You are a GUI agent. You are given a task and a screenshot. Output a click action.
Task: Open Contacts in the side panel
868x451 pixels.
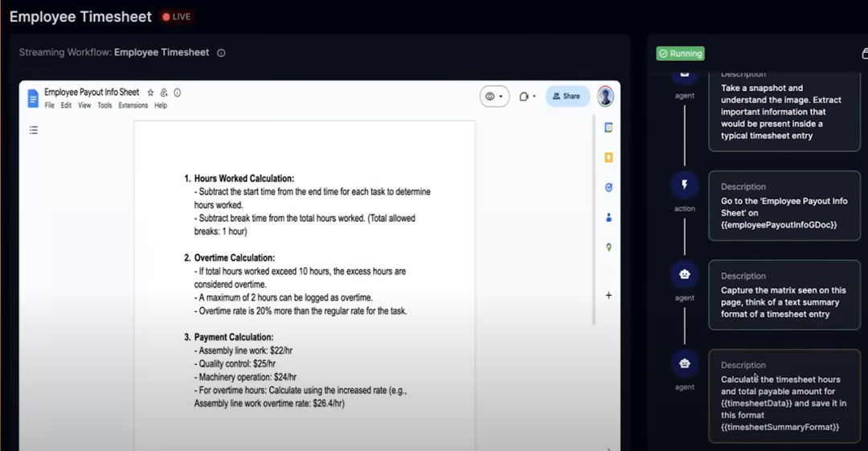pyautogui.click(x=608, y=217)
